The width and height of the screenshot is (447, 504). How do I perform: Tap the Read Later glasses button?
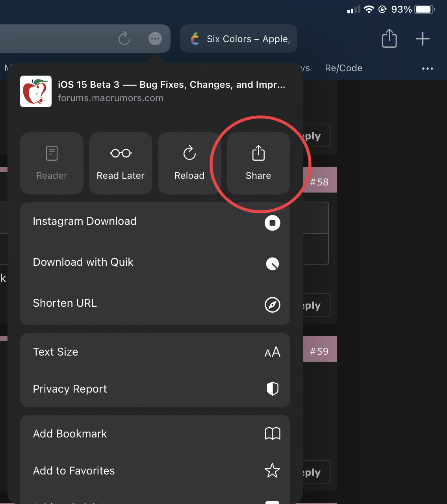click(x=121, y=163)
